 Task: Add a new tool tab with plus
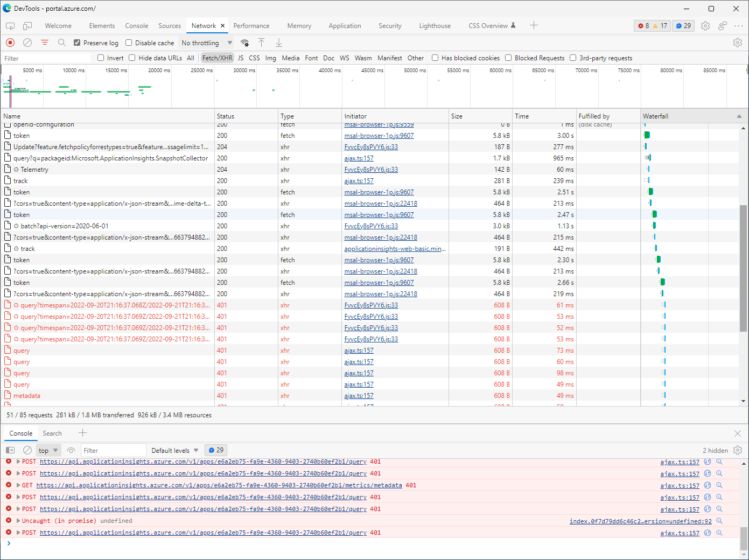tap(534, 25)
